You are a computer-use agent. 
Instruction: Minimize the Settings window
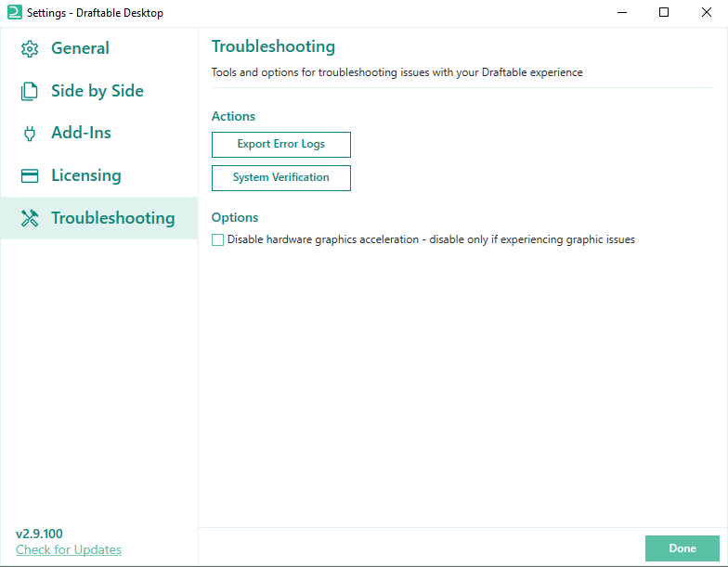(622, 13)
